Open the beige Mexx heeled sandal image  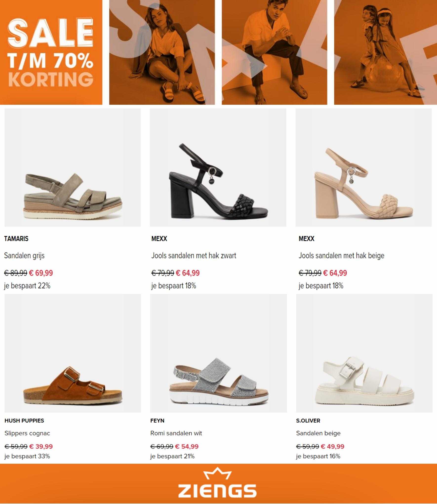(x=364, y=168)
